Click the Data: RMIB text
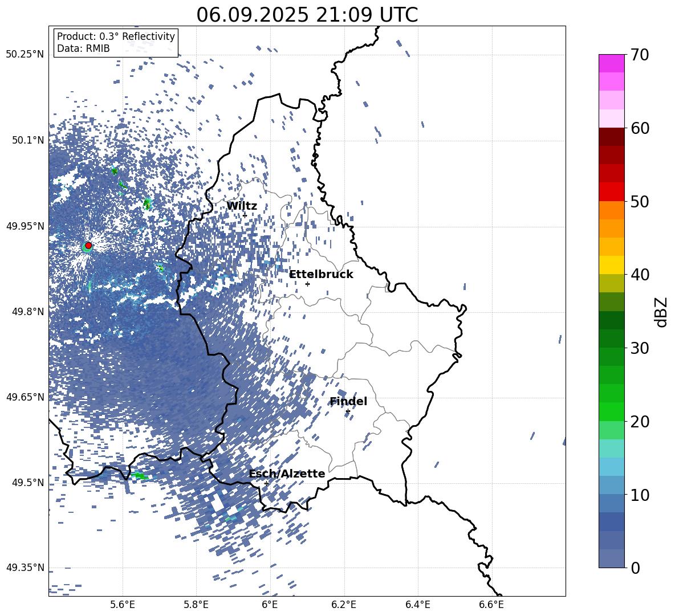The height and width of the screenshot is (616, 675). 83,48
